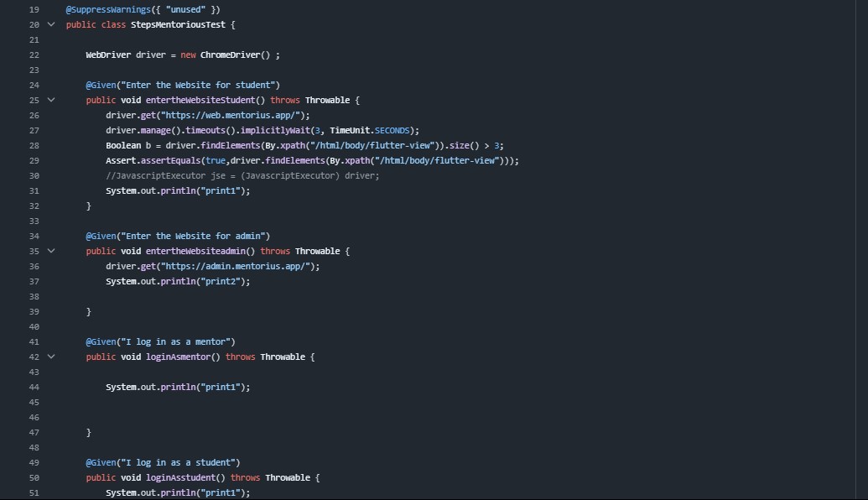Collapse the StepsMentoriousTest class at line 20

50,24
